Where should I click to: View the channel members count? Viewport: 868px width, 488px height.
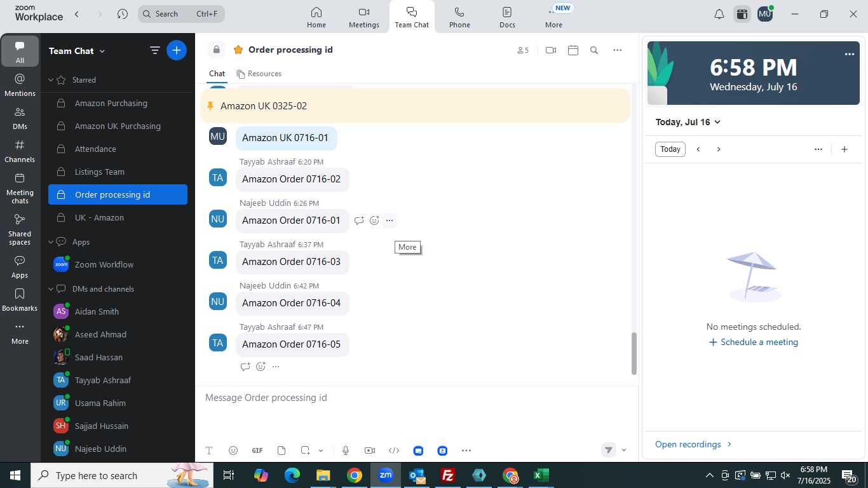[x=523, y=50]
